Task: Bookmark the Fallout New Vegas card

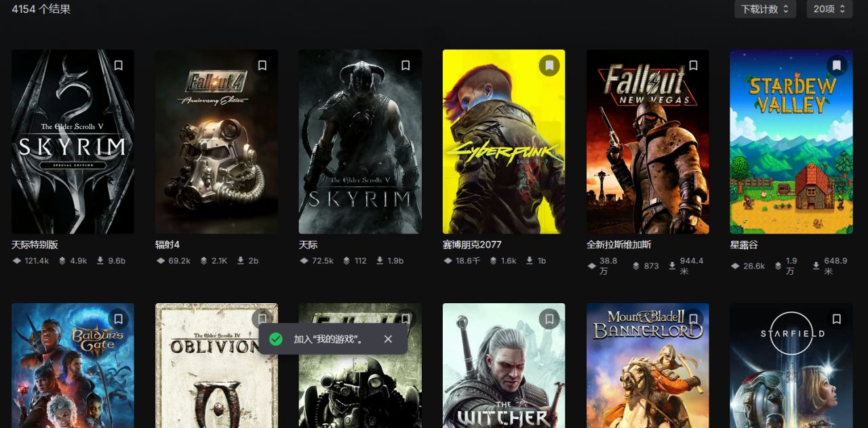Action: 693,66
